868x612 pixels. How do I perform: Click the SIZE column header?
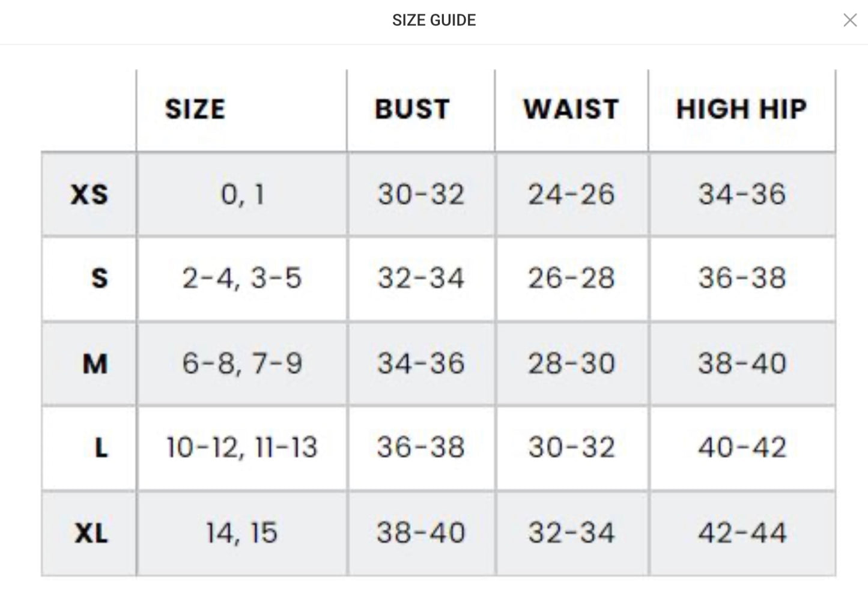coord(195,109)
